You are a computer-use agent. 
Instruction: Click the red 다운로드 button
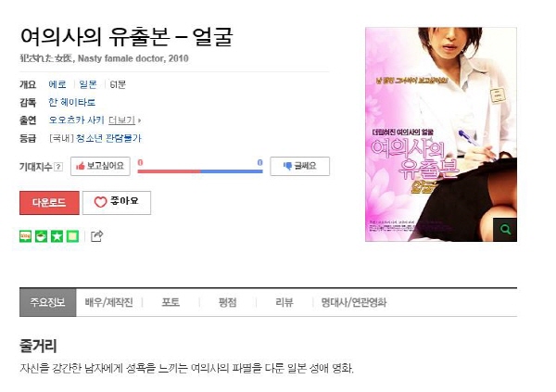tap(49, 203)
